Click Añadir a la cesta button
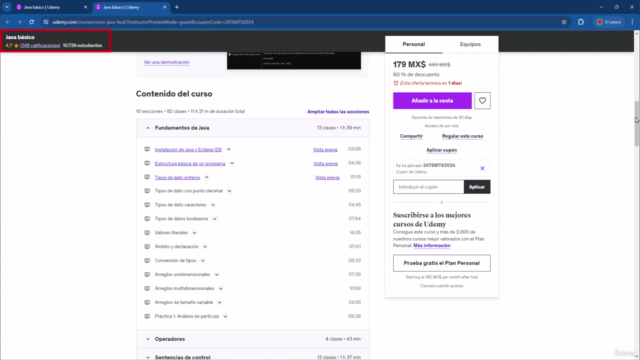 pyautogui.click(x=432, y=101)
